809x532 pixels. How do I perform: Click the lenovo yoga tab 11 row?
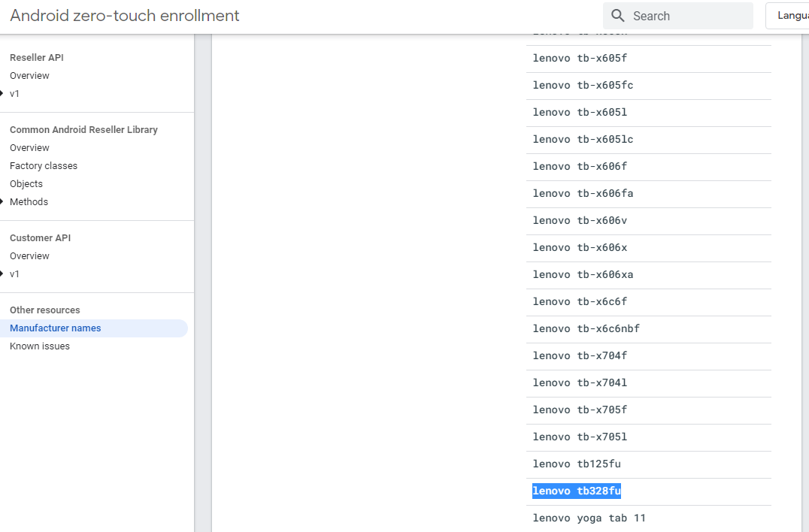click(x=589, y=518)
